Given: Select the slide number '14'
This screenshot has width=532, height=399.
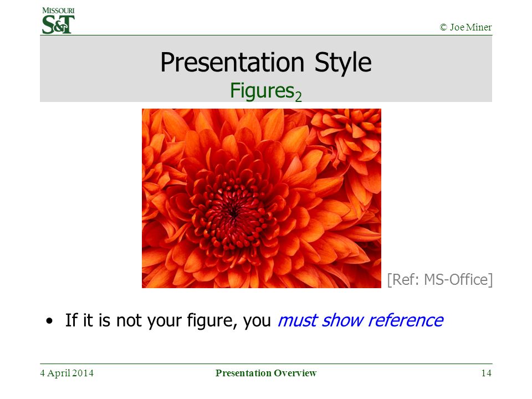Looking at the screenshot, I should click(x=486, y=373).
